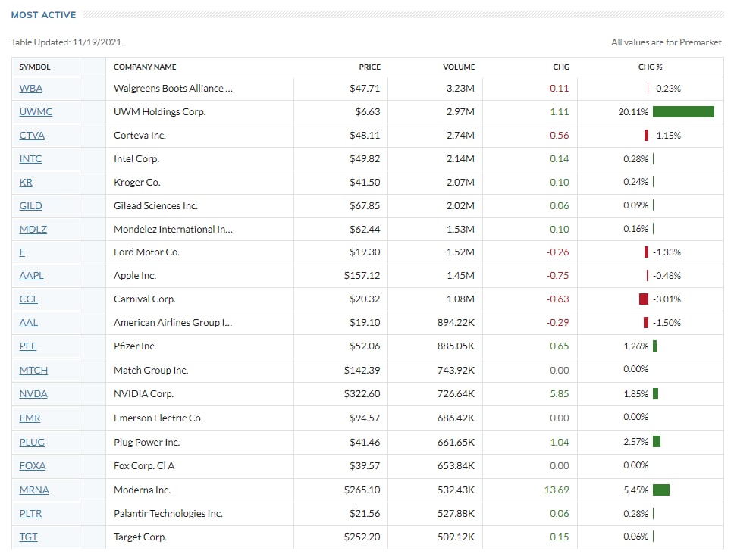Viewport: 734px width, 560px height.
Task: Open the MRNA symbol link
Action: pos(34,490)
